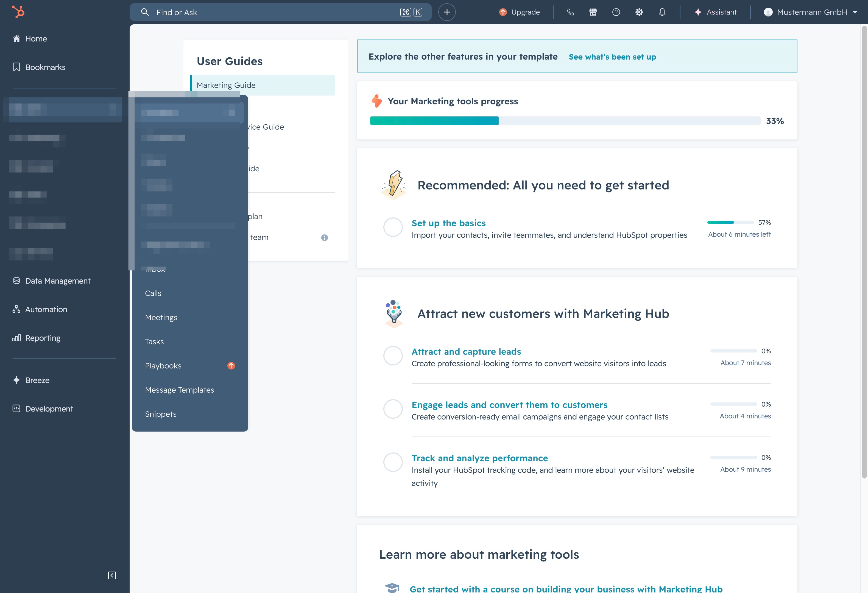Open Development in the sidebar
This screenshot has height=593, width=868.
pos(43,409)
